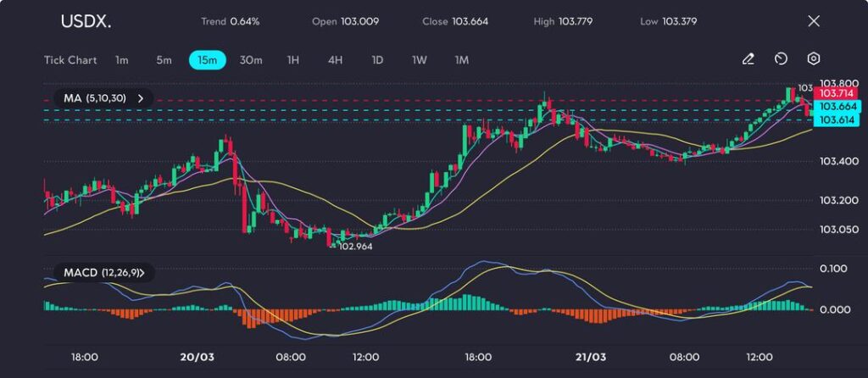
Task: Switch to 30m timeframe
Action: [x=251, y=60]
